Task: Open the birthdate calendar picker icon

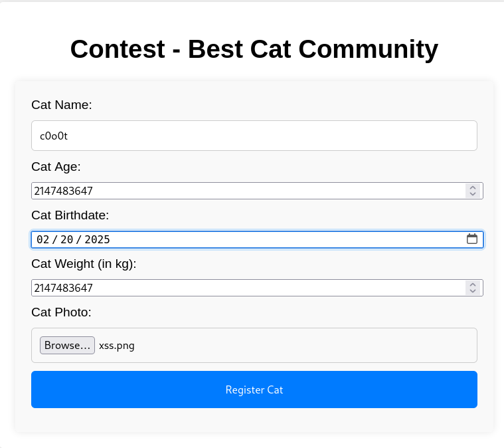Action: [x=472, y=239]
